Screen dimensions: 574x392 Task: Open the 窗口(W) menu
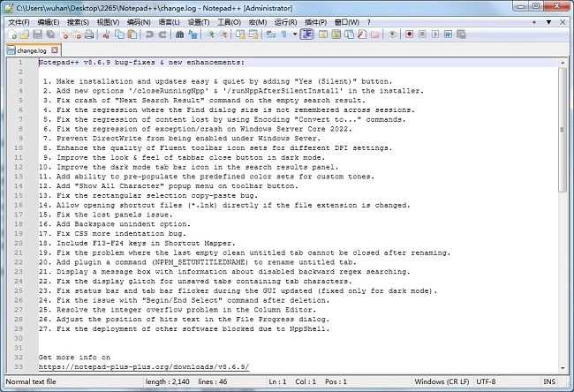(x=347, y=22)
